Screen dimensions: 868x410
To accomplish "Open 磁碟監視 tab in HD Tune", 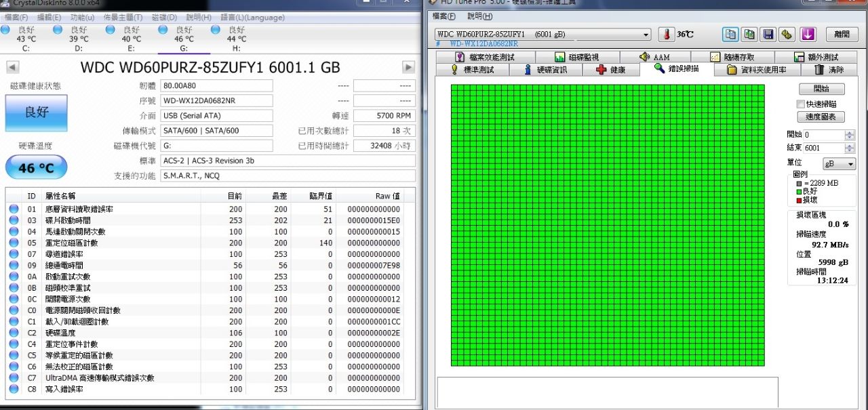I will (578, 58).
